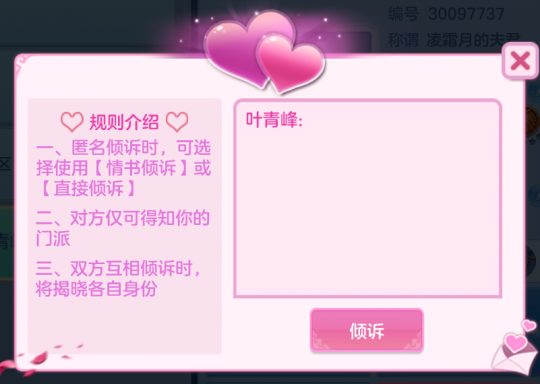
Task: Click the 叶青峰 recipient name label
Action: (x=274, y=120)
